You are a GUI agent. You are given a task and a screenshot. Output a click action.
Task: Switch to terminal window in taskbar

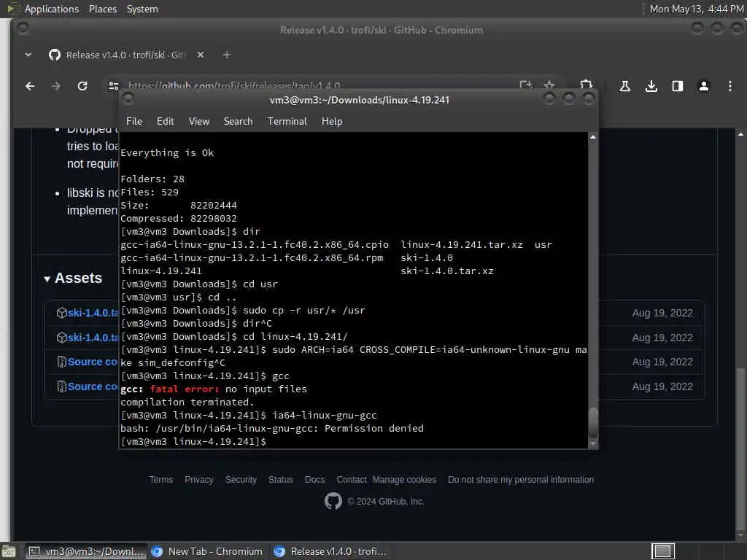(86, 551)
